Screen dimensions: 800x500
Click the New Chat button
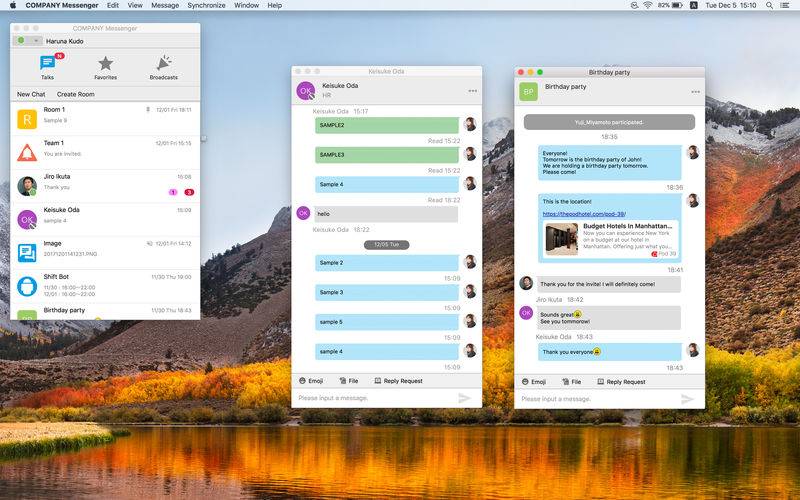click(31, 94)
